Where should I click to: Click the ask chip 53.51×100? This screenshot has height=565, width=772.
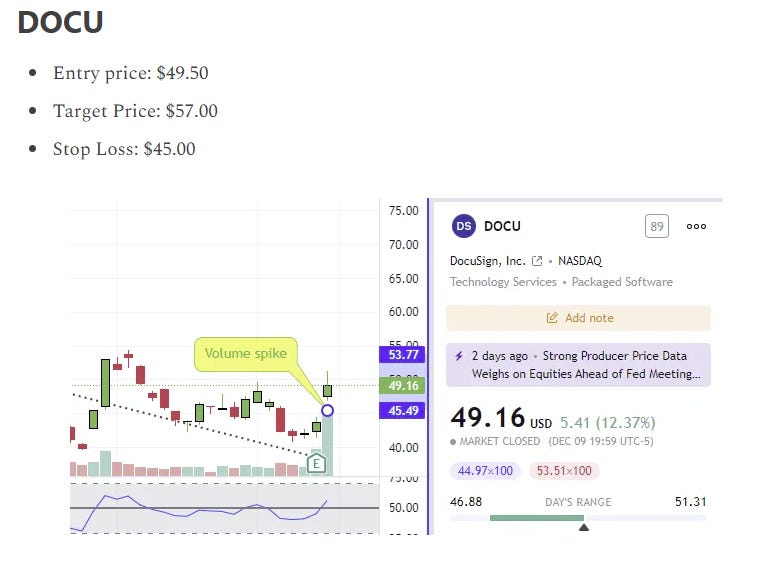(564, 471)
